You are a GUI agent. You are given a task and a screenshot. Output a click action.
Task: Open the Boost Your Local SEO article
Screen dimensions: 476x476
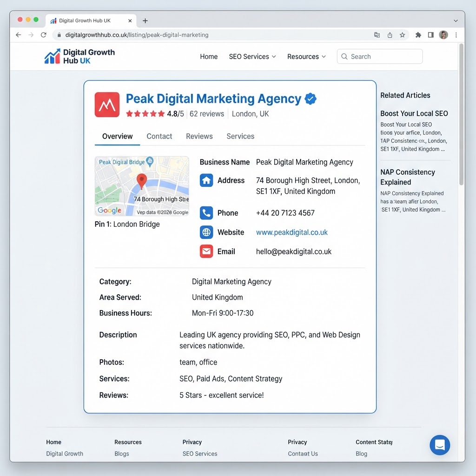coord(414,113)
